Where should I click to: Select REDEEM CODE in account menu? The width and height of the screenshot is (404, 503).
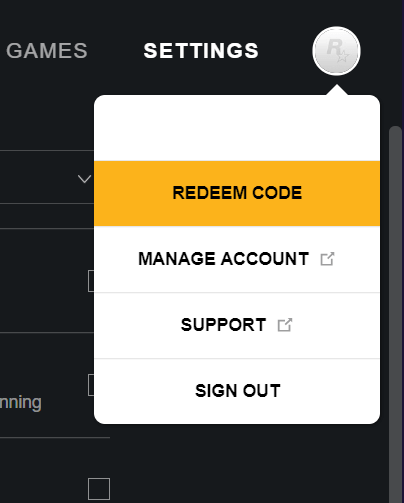[237, 193]
